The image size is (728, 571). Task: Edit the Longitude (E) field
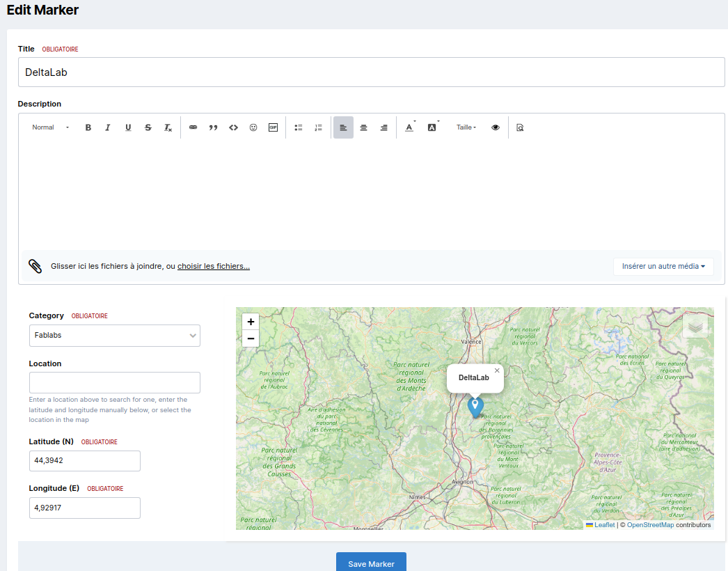click(84, 508)
